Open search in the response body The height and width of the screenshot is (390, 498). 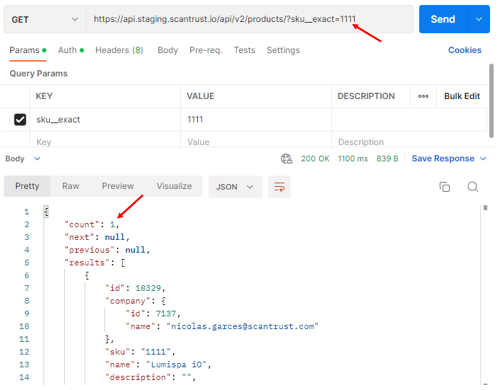point(473,187)
